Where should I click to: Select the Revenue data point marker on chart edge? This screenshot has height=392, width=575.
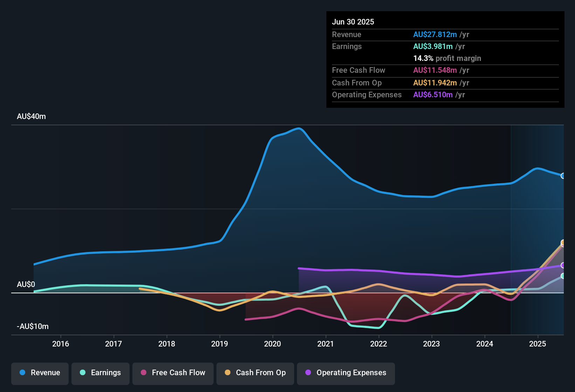click(563, 175)
